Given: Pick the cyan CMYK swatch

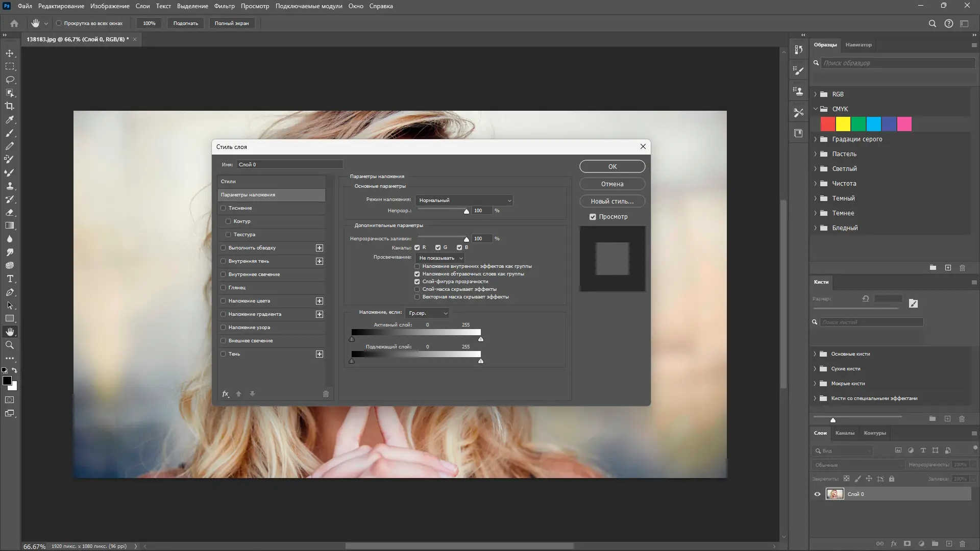Looking at the screenshot, I should [873, 124].
